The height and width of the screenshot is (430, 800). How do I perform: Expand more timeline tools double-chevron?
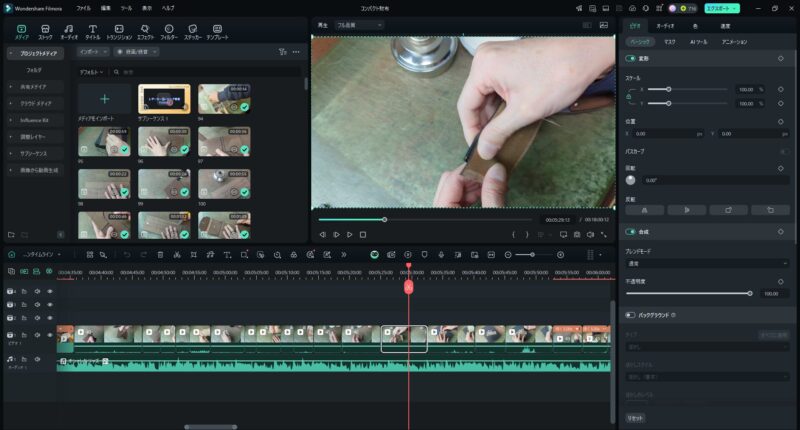344,255
